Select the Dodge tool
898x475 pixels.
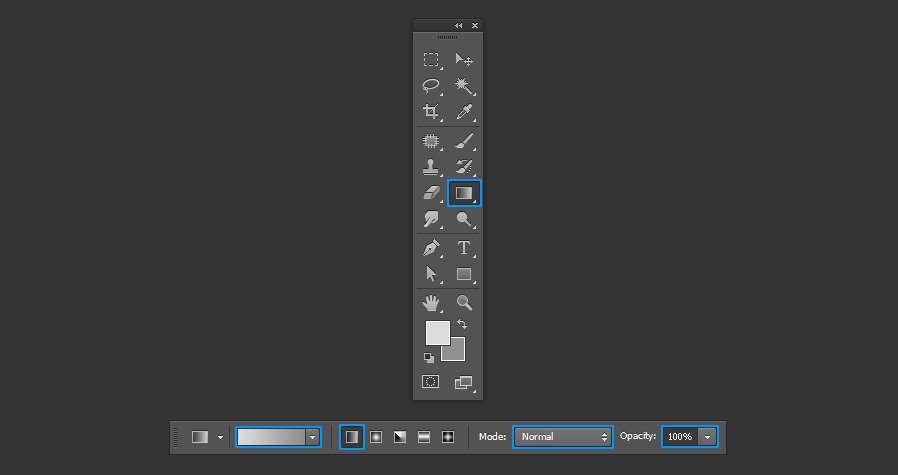click(x=464, y=219)
